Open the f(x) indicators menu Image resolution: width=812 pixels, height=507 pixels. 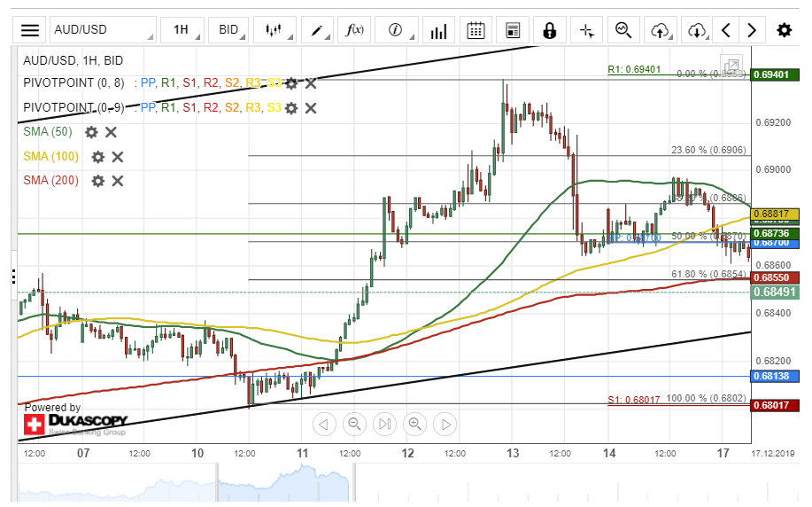(x=354, y=30)
